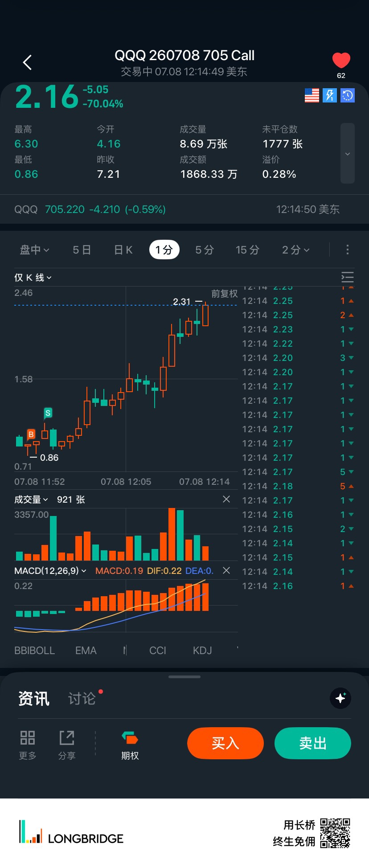Switch to the 5分 chart tab
The image size is (369, 868).
coord(205,250)
